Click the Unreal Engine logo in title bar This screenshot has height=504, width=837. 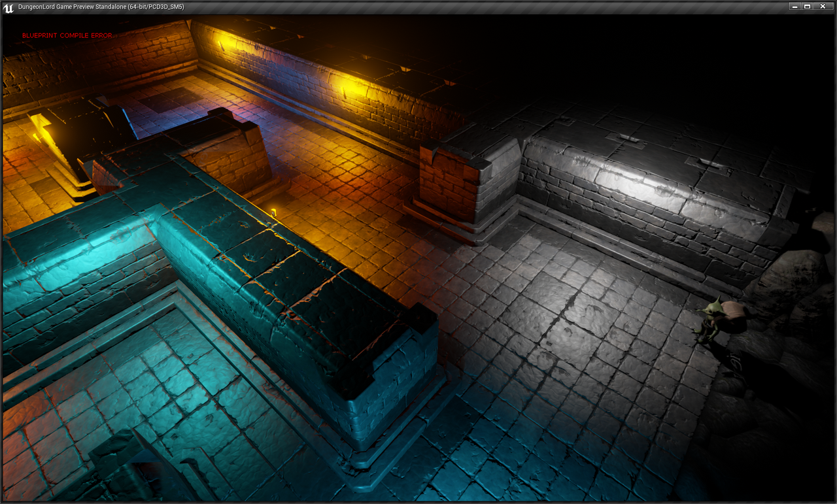pos(9,7)
